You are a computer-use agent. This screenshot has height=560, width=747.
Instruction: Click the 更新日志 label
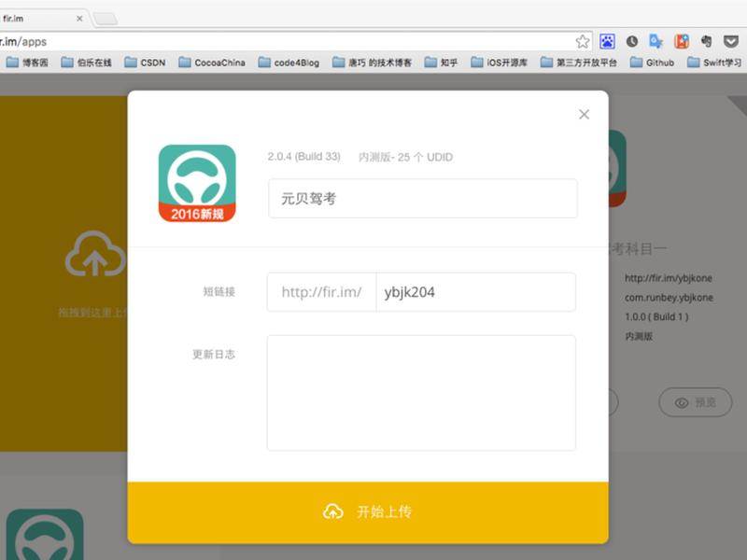click(x=214, y=355)
